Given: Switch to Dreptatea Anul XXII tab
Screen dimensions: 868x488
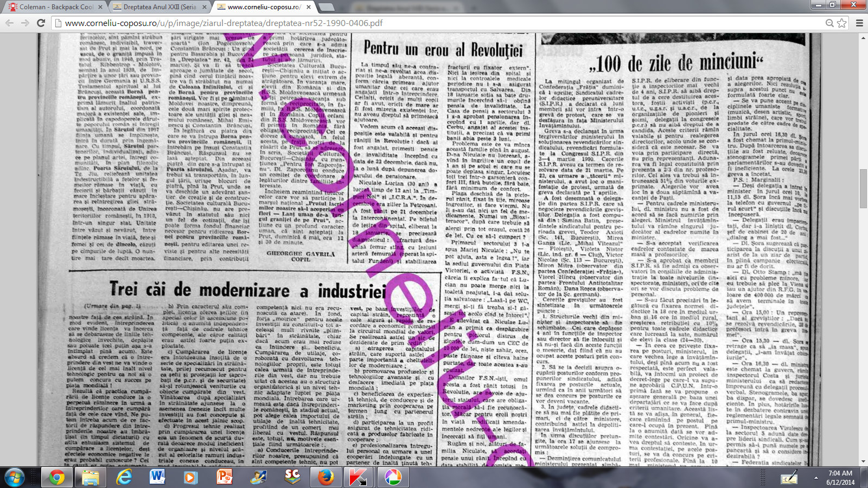Looking at the screenshot, I should coord(157,7).
